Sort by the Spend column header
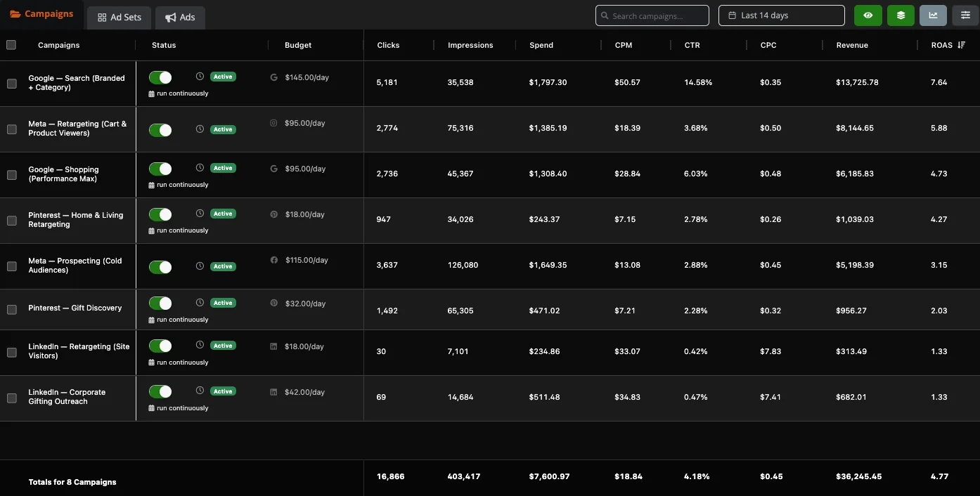The image size is (980, 496). pos(541,45)
